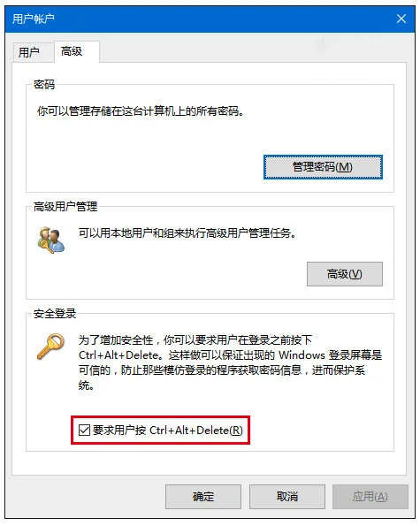420x526 pixels.
Task: Dismiss changes with 取消 button
Action: [287, 497]
